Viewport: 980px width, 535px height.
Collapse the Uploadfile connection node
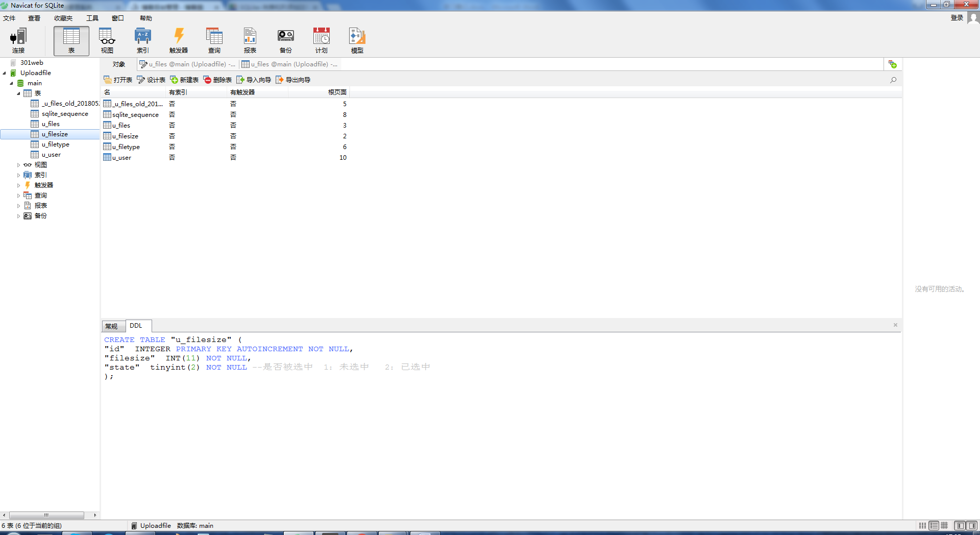tap(4, 73)
